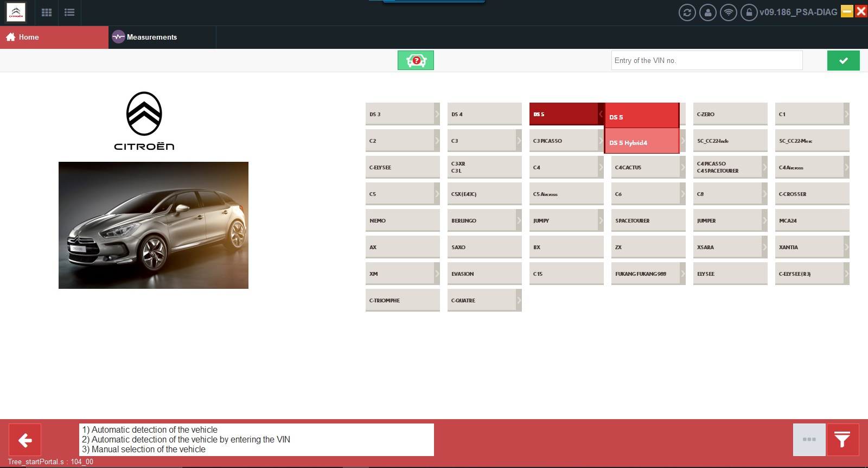Viewport: 868px width, 468px height.
Task: Open the list view icon
Action: (x=69, y=12)
